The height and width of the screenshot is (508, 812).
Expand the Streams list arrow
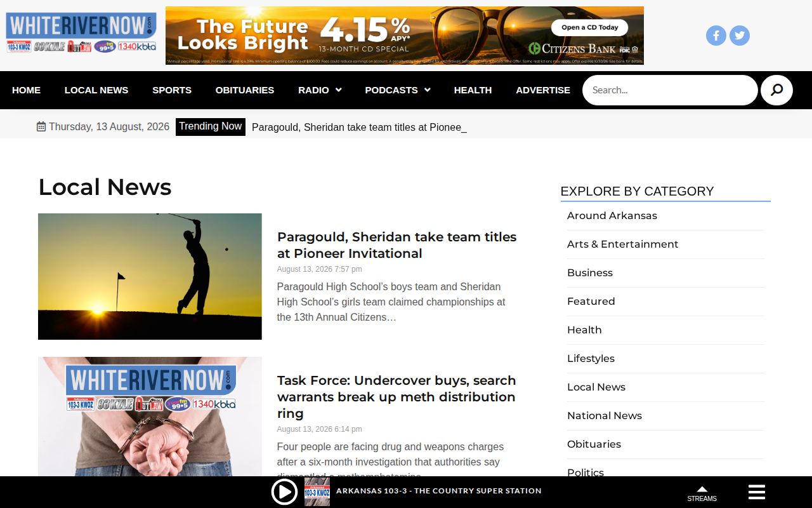pyautogui.click(x=702, y=490)
